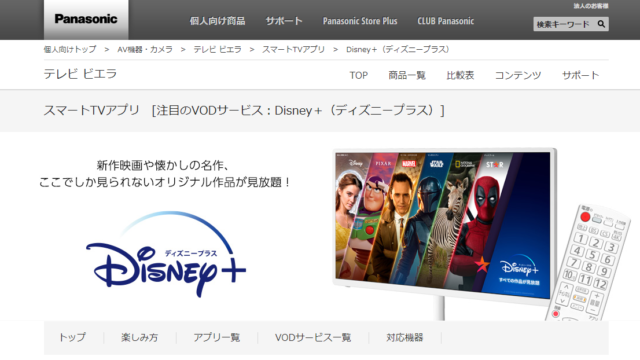The width and height of the screenshot is (640, 360).
Task: Select 商品一覧 in the Viera navigation
Action: coord(407,75)
